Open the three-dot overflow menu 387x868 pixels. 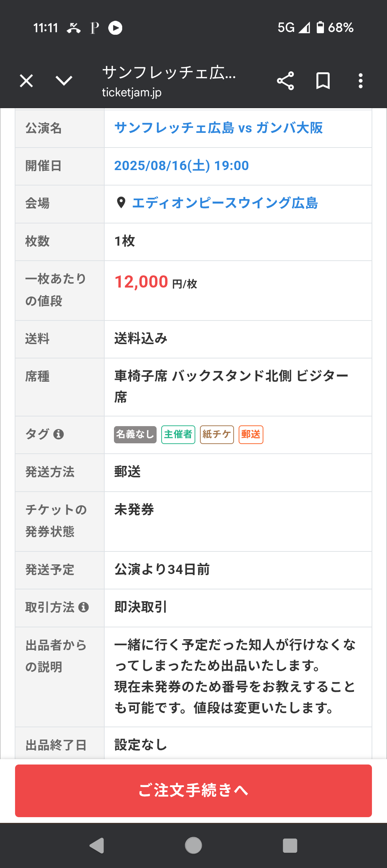360,81
